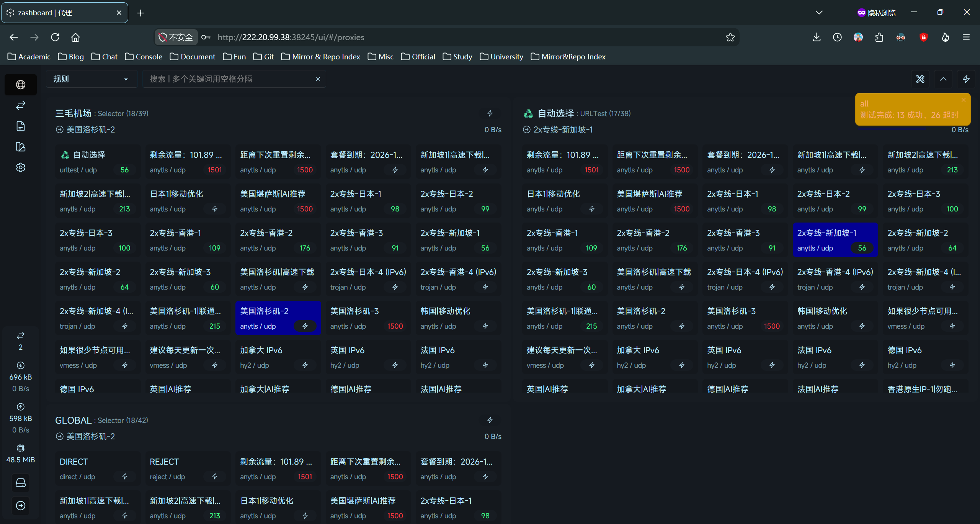This screenshot has width=980, height=524.
Task: Open the Git bookmarks folder
Action: (263, 57)
